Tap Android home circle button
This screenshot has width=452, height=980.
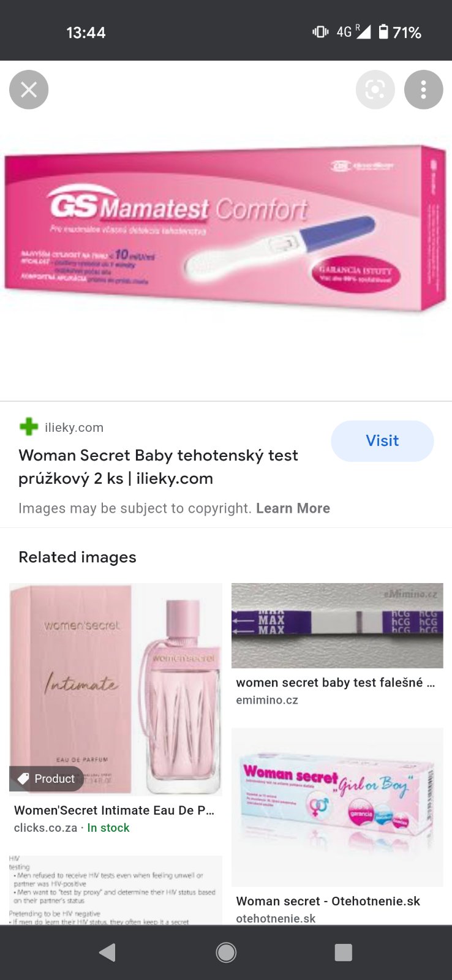(226, 952)
